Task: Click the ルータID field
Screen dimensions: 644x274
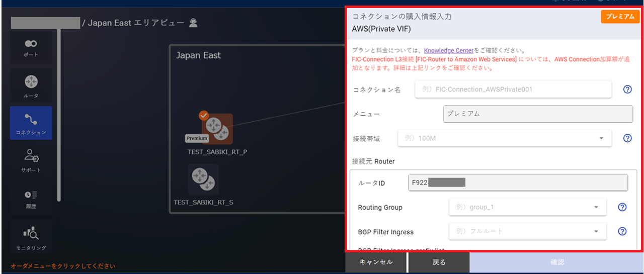Action: (x=518, y=182)
